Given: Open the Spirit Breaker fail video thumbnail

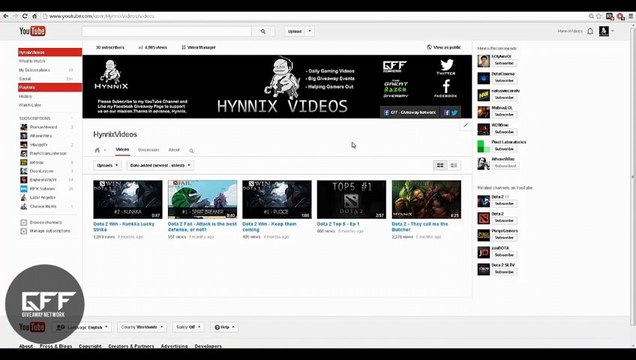Looking at the screenshot, I should click(202, 199).
